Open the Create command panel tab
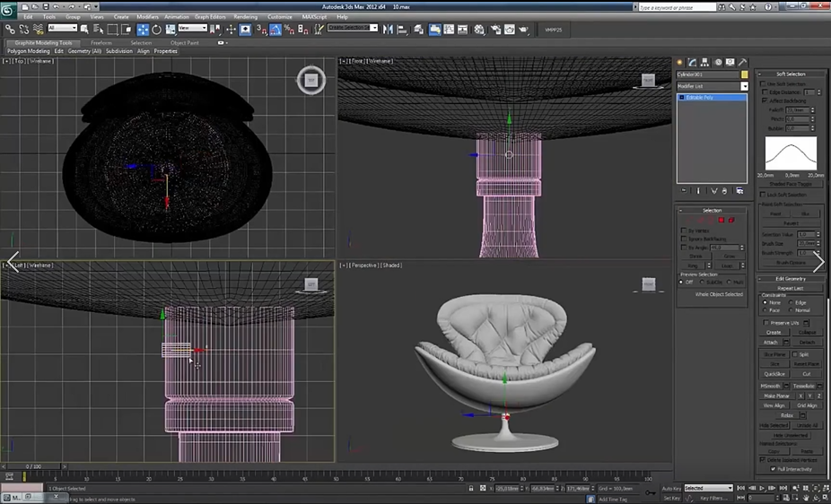Viewport: 831px width, 504px height. coord(680,63)
